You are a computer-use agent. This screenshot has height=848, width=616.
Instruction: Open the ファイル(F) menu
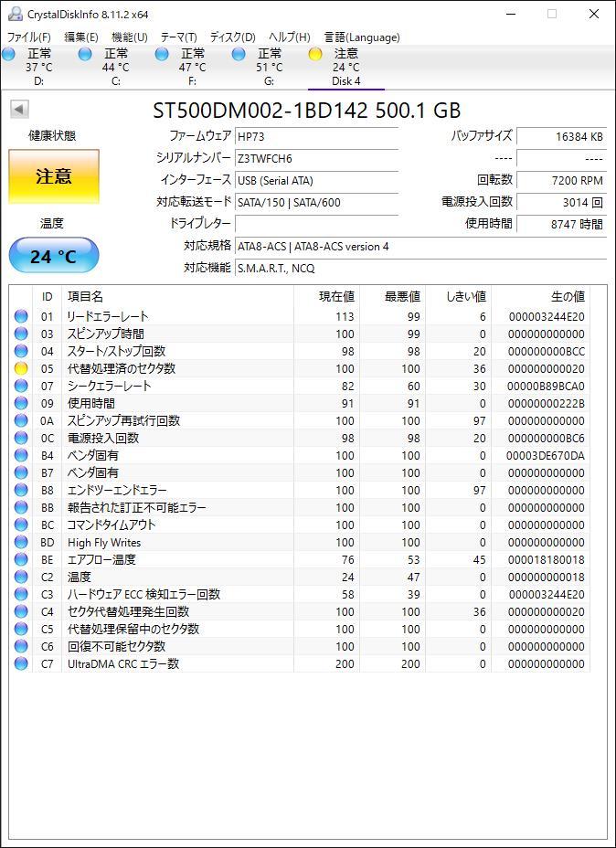pos(28,37)
